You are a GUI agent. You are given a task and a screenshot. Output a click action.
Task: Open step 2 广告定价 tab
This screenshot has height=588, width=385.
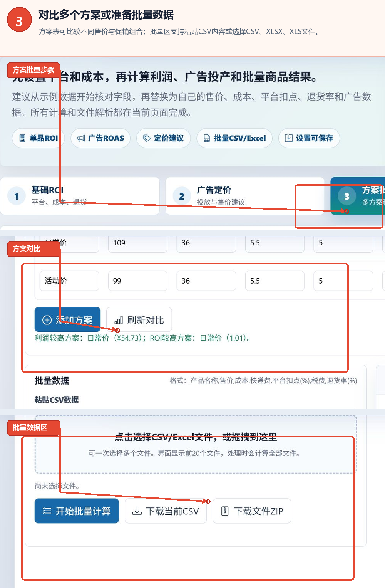(x=245, y=196)
